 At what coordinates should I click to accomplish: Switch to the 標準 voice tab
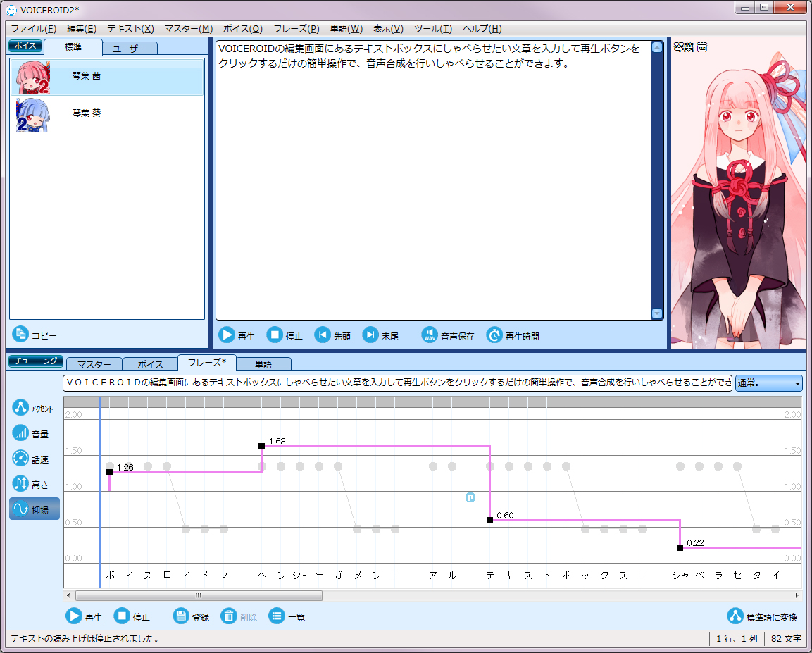pos(73,47)
